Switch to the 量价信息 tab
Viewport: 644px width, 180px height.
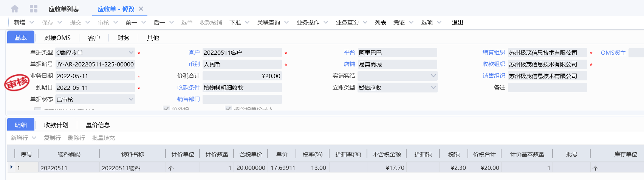98,125
